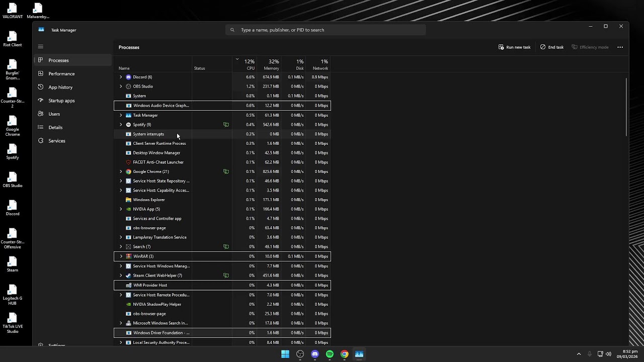Select the System interrupts process row
Screen dimensions: 644x362
(x=222, y=134)
